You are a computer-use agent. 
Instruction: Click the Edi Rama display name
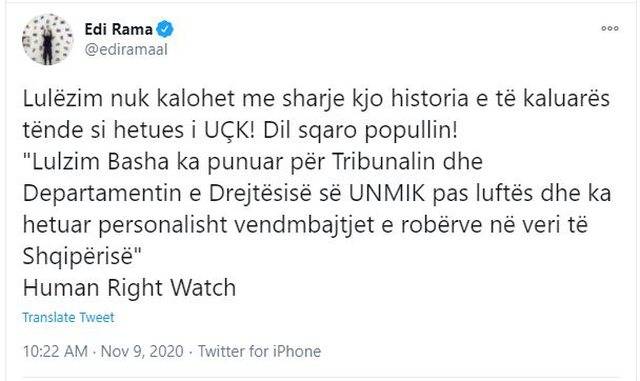[x=118, y=29]
